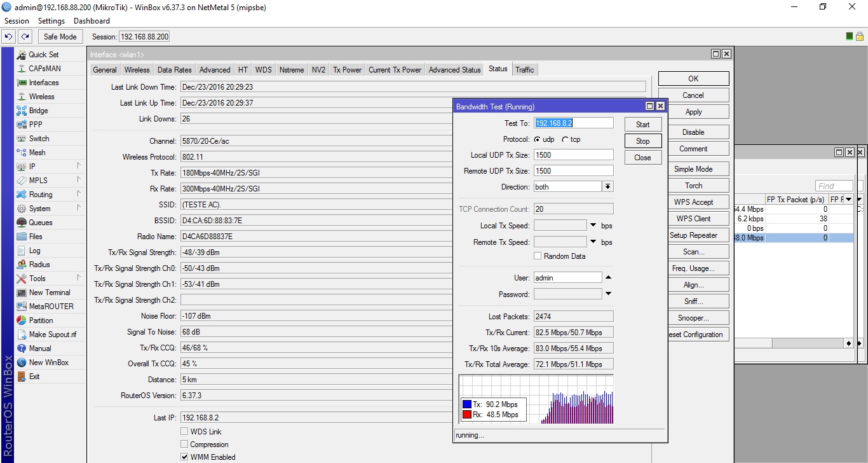Viewport: 868px width, 463px height.
Task: Click the Test To address field
Action: [x=574, y=123]
